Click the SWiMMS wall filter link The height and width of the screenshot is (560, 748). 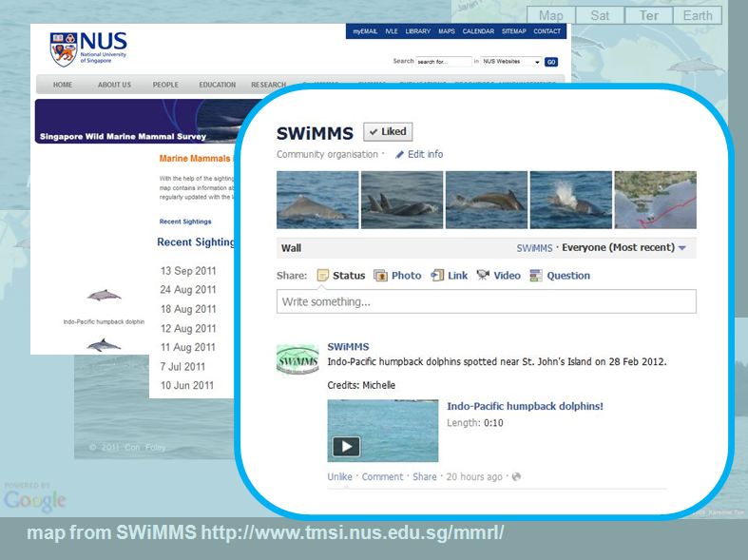534,248
